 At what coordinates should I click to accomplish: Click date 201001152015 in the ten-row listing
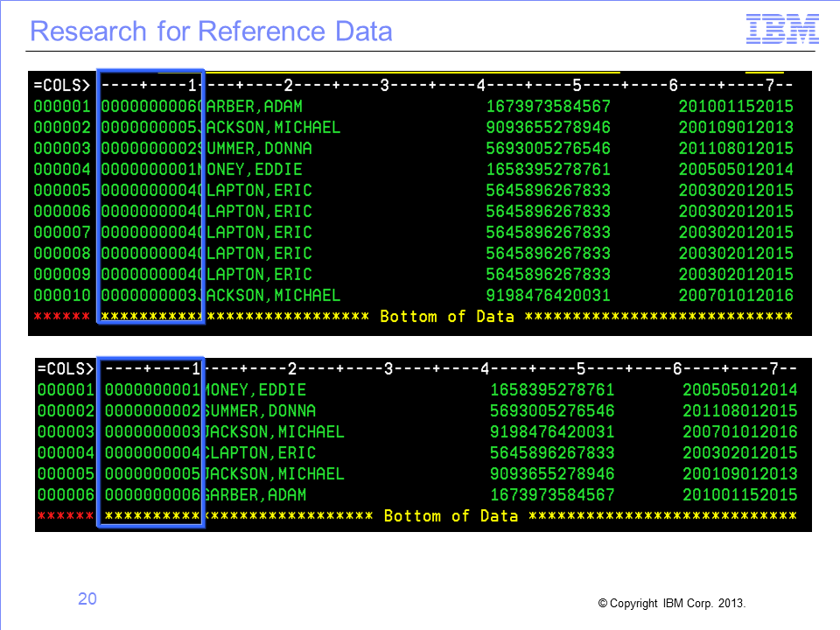pos(736,106)
